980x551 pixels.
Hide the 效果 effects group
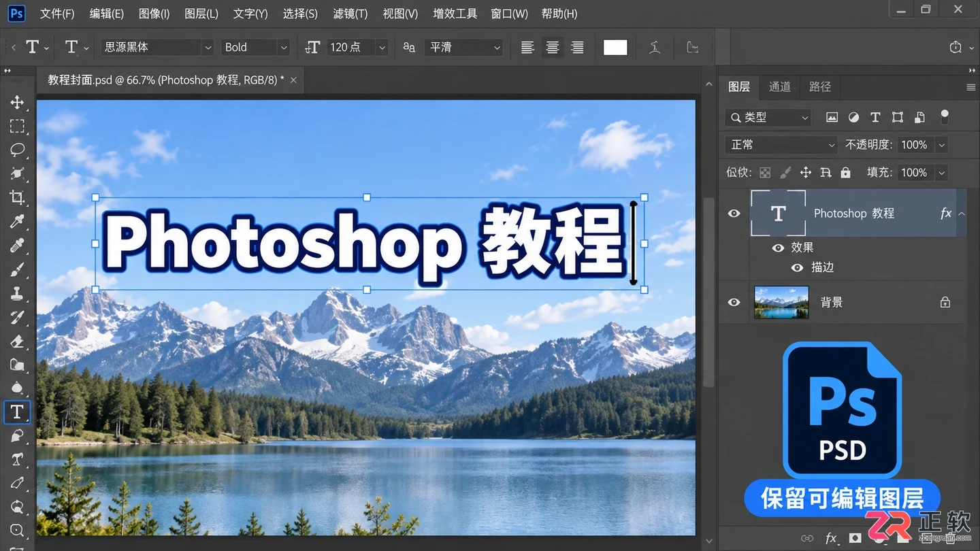778,248
